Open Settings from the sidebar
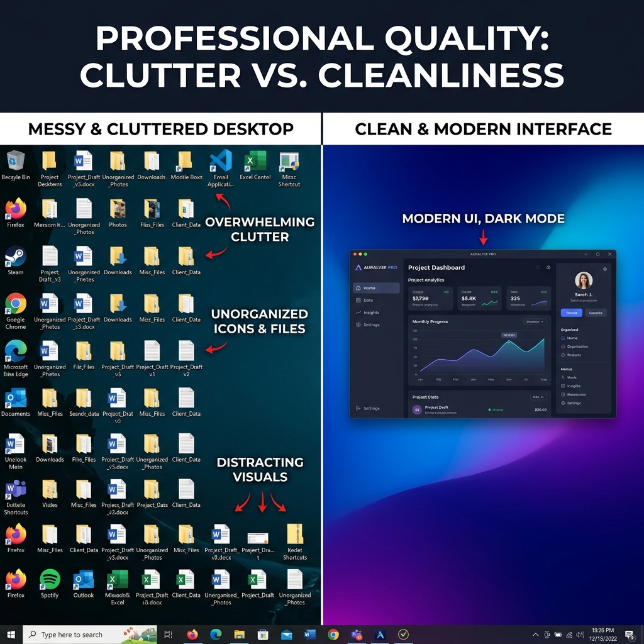 [x=372, y=325]
